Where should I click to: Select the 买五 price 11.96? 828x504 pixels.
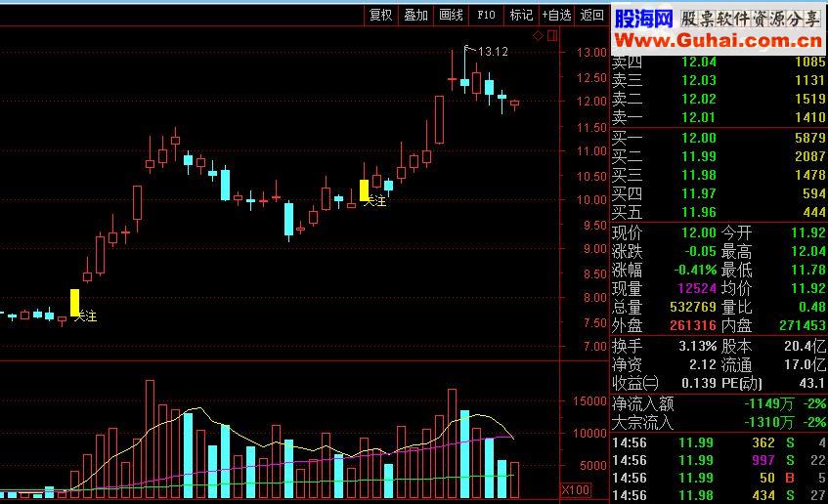pyautogui.click(x=699, y=212)
